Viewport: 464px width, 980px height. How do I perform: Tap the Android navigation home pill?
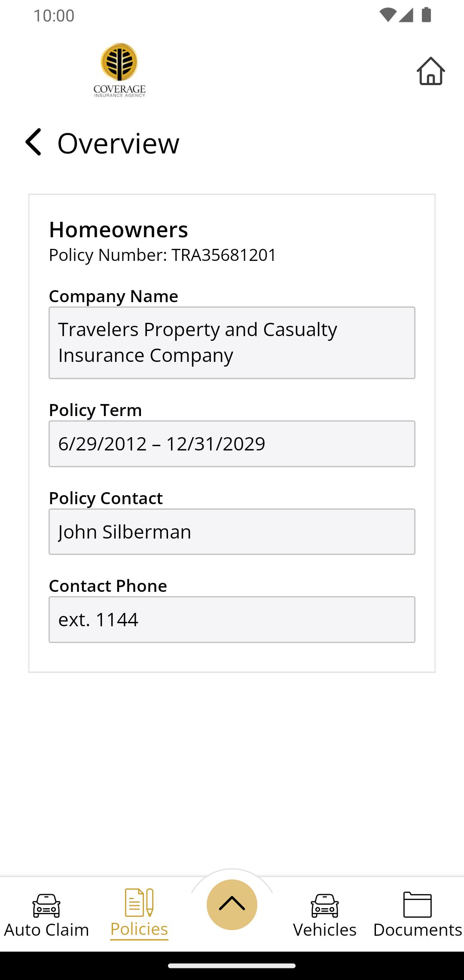[232, 966]
